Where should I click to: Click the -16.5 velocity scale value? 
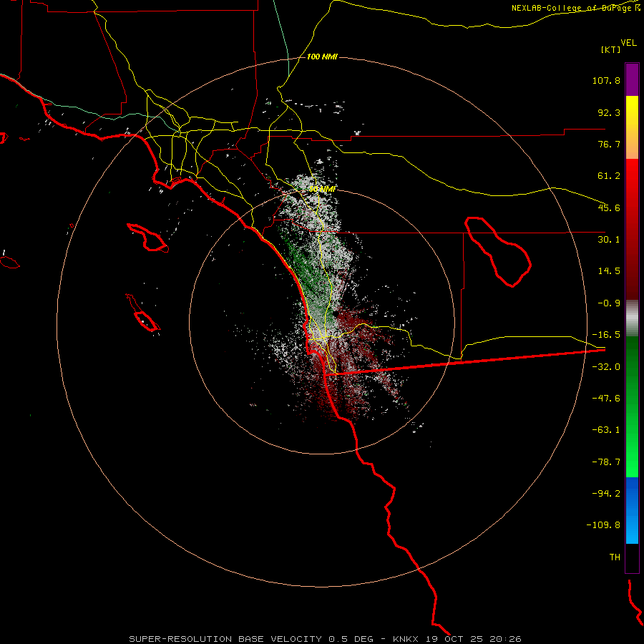click(x=606, y=335)
